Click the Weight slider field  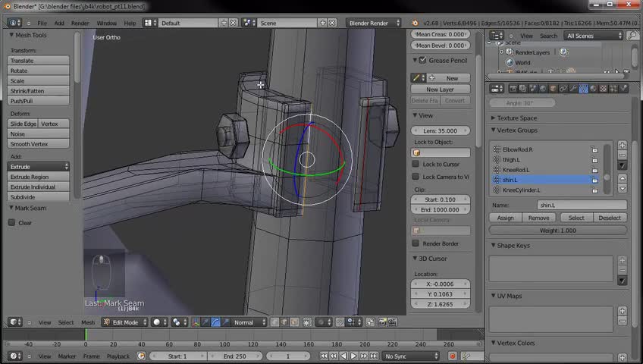[557, 231]
